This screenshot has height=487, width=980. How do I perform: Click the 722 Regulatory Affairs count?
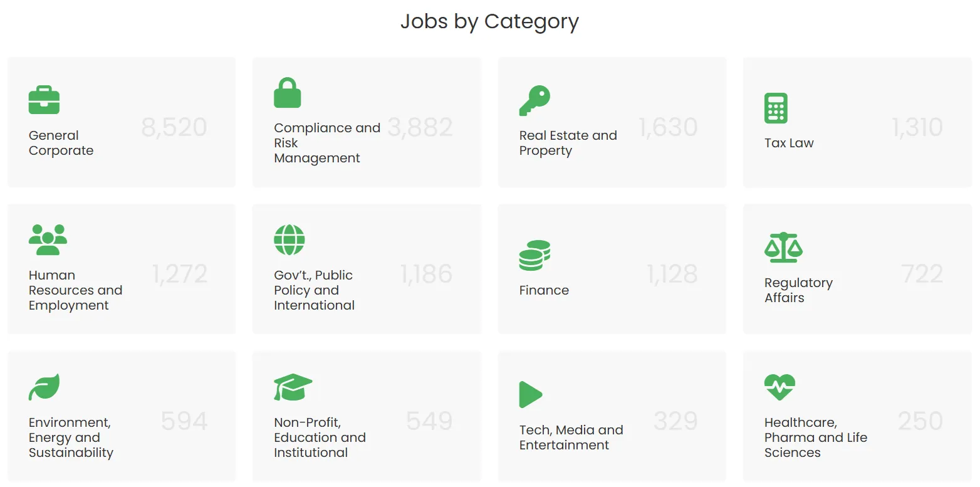[x=922, y=274]
